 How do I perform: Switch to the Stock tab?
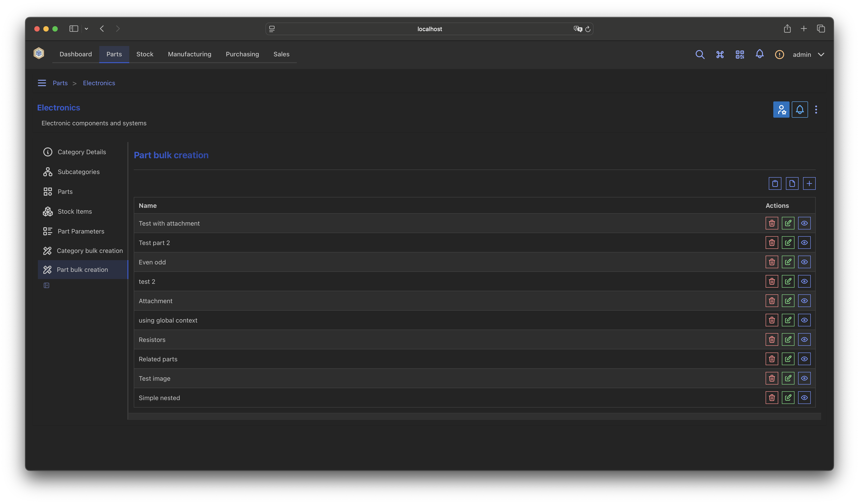pos(145,54)
